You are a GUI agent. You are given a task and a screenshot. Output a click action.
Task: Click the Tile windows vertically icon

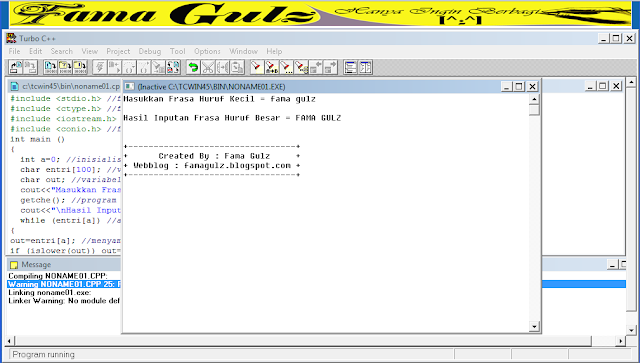click(x=365, y=67)
